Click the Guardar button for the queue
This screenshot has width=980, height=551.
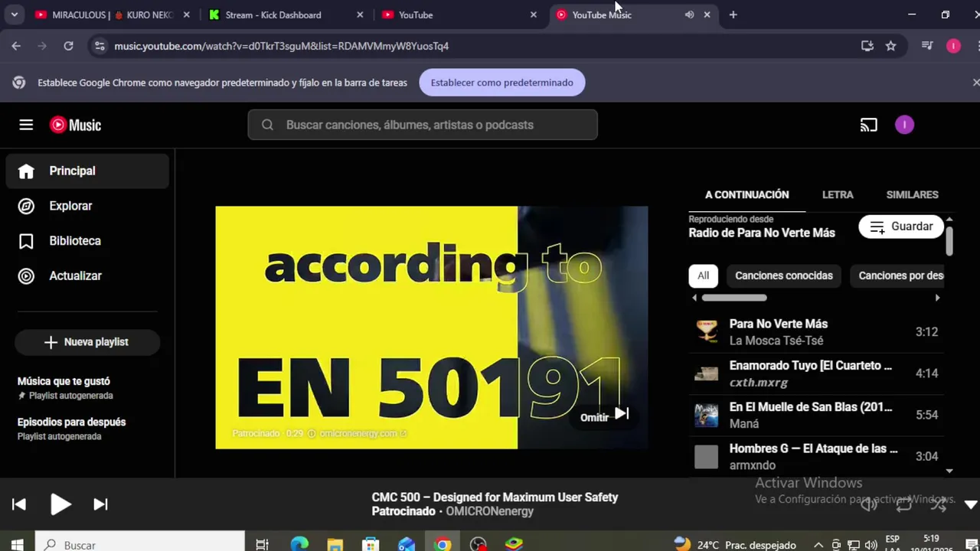[x=901, y=227]
